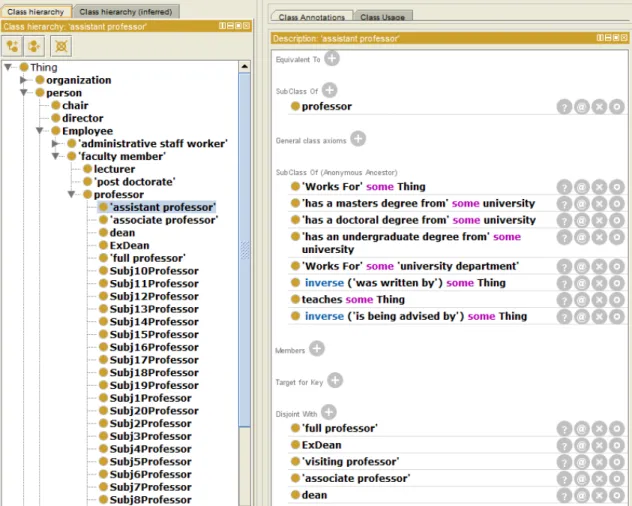Switch to the Class hierarchy tab
Image resolution: width=632 pixels, height=506 pixels.
click(x=36, y=12)
